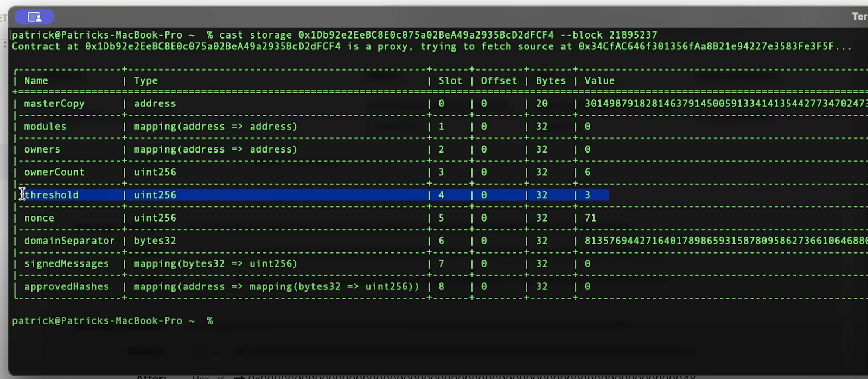
Task: Click the highlighted 'threshold' row name
Action: coord(52,195)
